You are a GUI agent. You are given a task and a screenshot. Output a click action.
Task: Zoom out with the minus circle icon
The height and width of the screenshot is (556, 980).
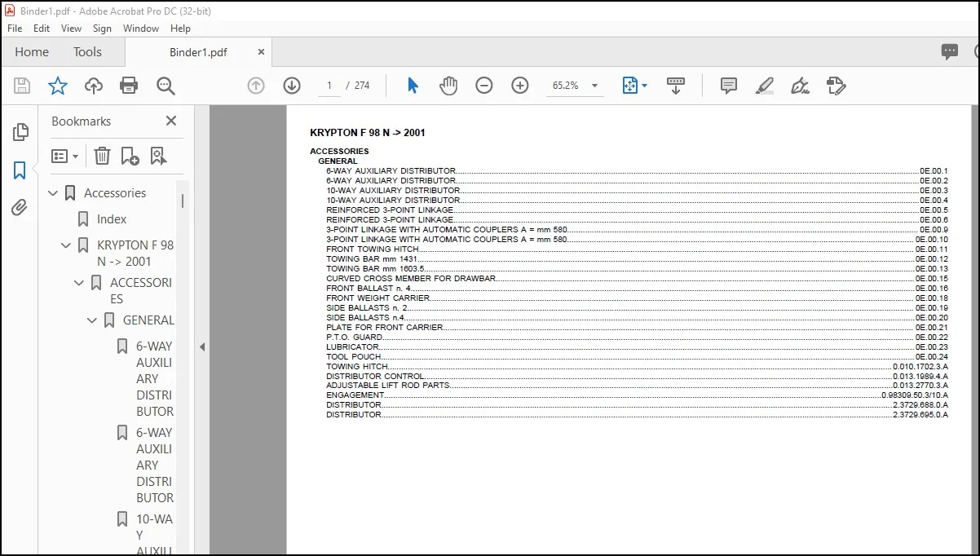pyautogui.click(x=484, y=86)
